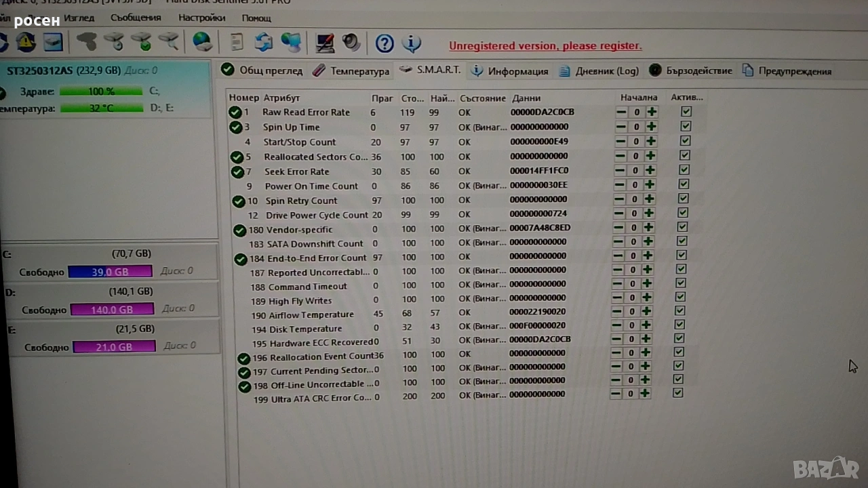Click the alert warning disk icon
Viewport: 868px width, 488px height.
[x=26, y=42]
